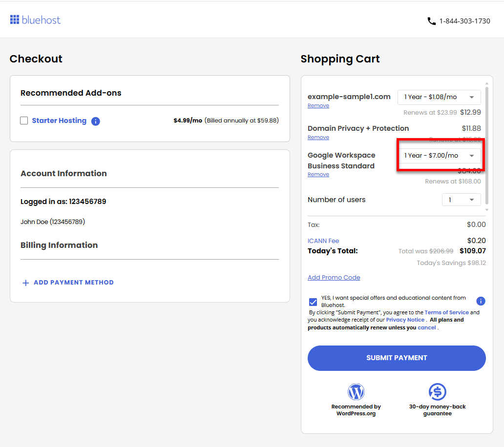Click the cart scrollbar down arrow
The height and width of the screenshot is (447, 504).
coord(486,210)
